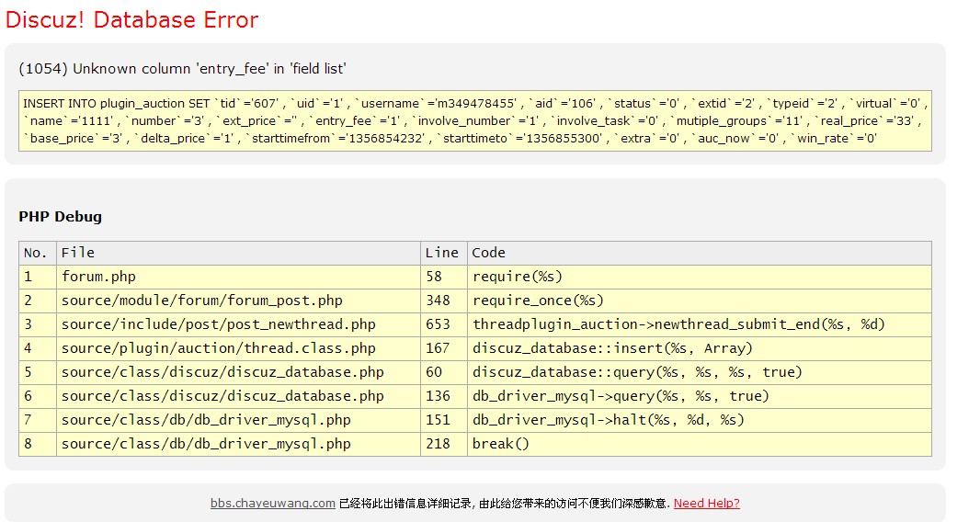The height and width of the screenshot is (522, 980).
Task: Click line number 348
Action: click(x=444, y=301)
